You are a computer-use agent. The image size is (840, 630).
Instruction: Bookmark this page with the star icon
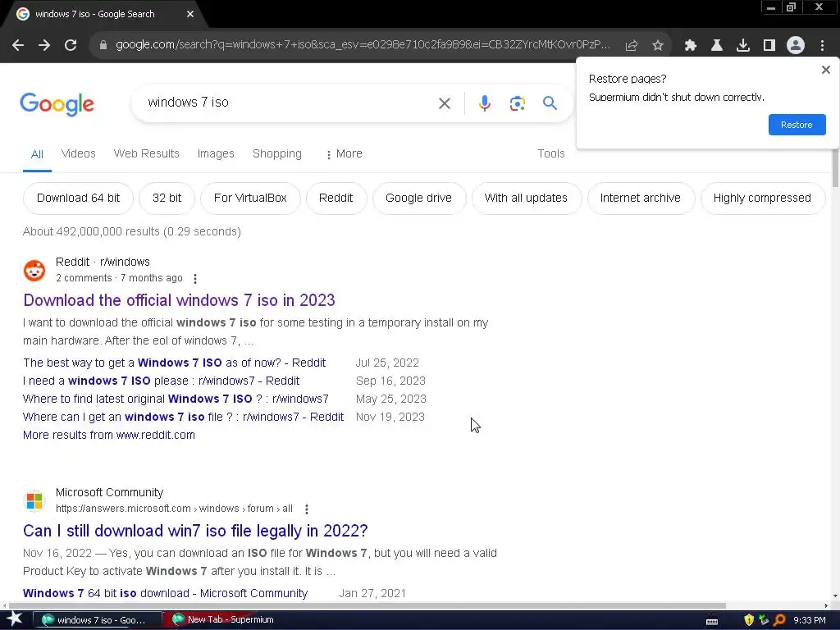658,46
